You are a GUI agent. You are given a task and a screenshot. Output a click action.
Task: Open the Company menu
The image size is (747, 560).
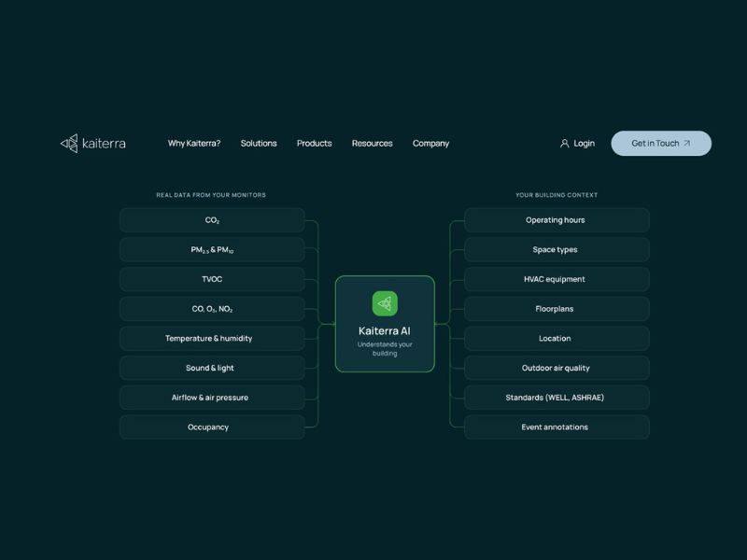pos(430,144)
